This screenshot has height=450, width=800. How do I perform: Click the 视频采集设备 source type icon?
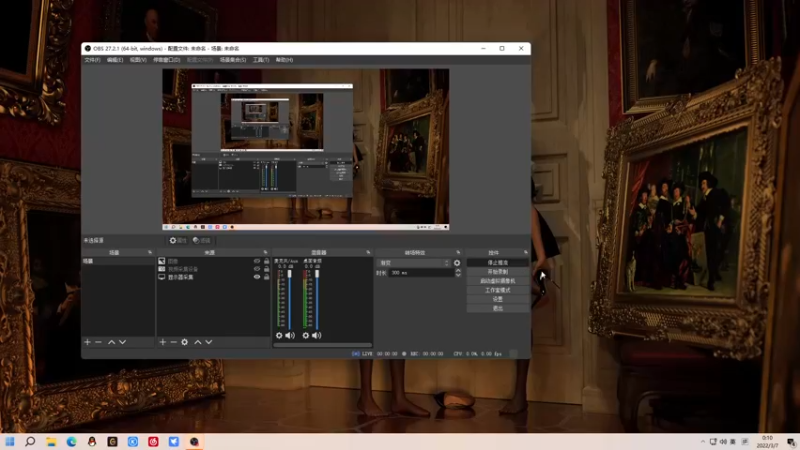(162, 269)
